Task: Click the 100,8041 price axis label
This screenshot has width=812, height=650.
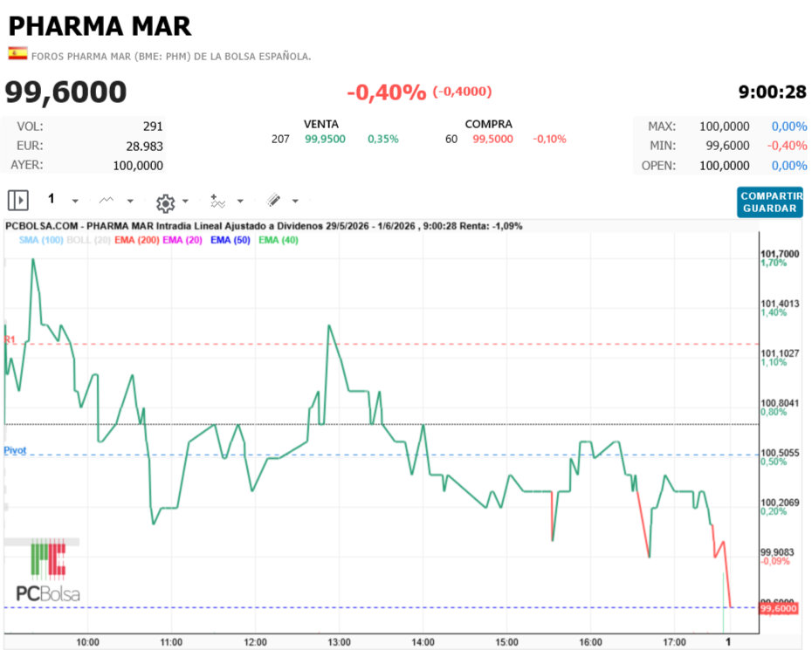Action: click(x=780, y=402)
